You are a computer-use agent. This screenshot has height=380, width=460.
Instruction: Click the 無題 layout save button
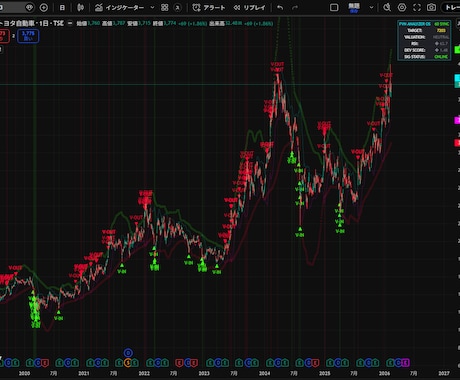pos(354,7)
